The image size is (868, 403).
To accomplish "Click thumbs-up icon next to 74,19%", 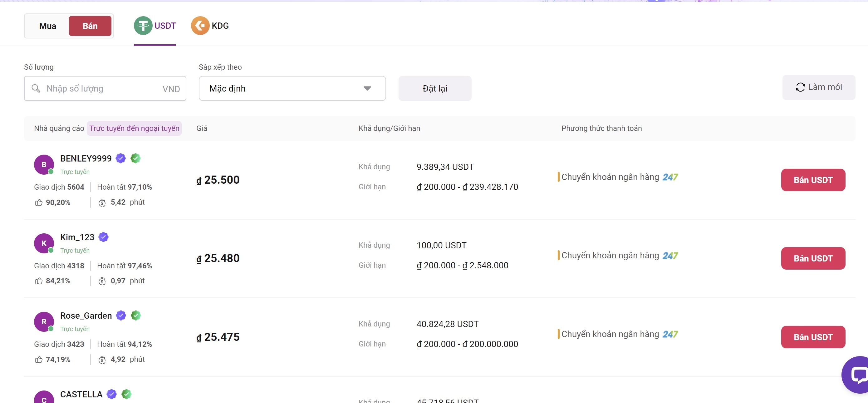I will click(x=39, y=360).
